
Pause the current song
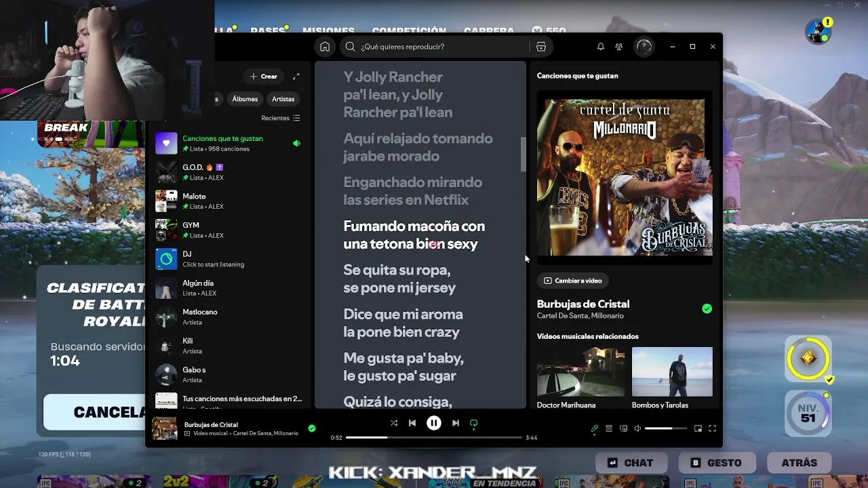click(434, 423)
